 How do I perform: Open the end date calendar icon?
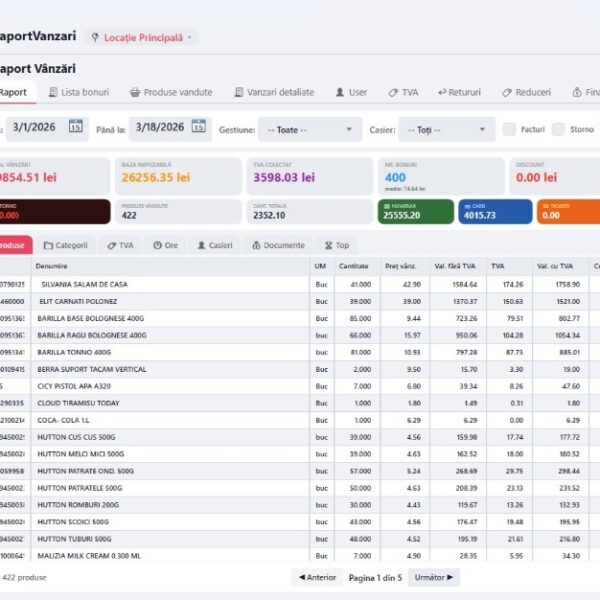click(199, 126)
